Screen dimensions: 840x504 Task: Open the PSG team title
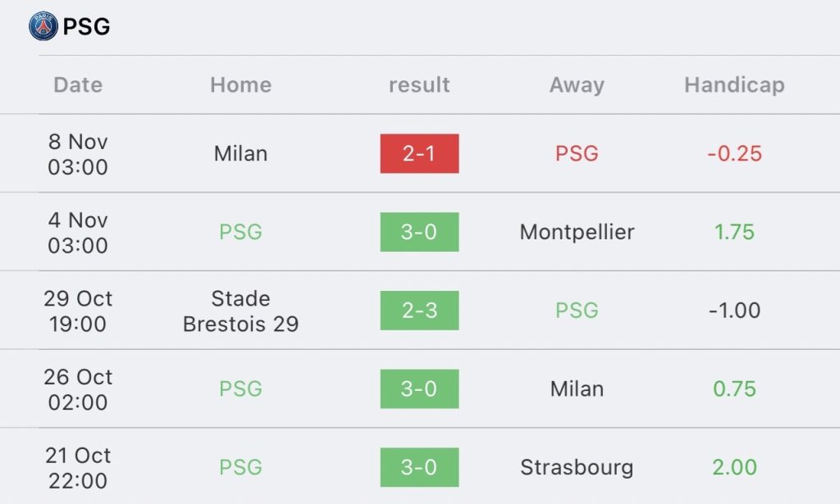click(x=86, y=26)
